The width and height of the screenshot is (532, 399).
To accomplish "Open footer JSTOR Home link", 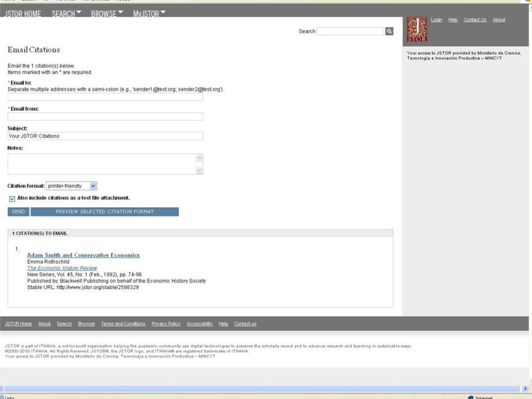I will [x=18, y=324].
